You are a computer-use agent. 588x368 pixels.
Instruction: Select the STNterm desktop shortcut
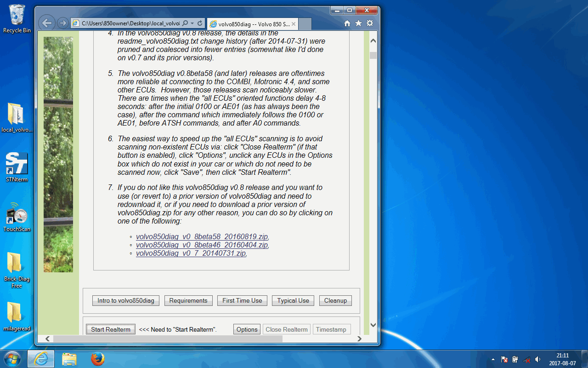pyautogui.click(x=17, y=167)
